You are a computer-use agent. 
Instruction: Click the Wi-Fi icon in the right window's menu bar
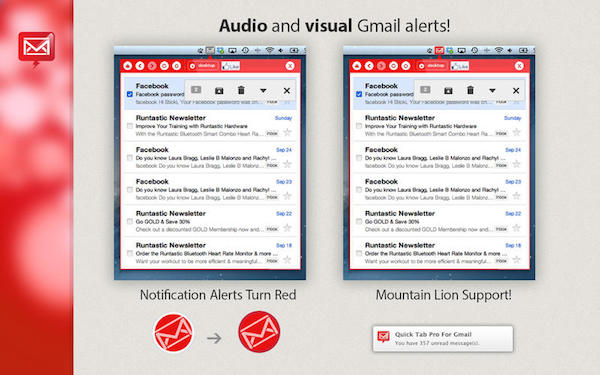(x=499, y=50)
